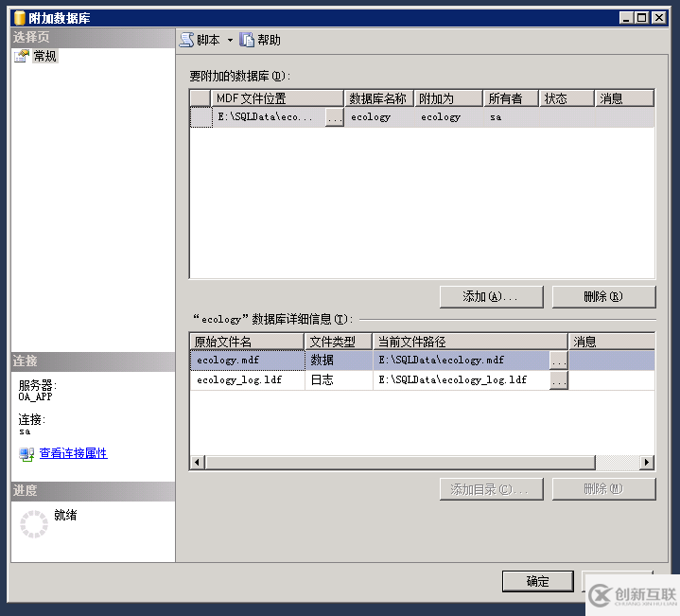Click the disabled 删除(M) button
The image size is (680, 616).
(603, 489)
